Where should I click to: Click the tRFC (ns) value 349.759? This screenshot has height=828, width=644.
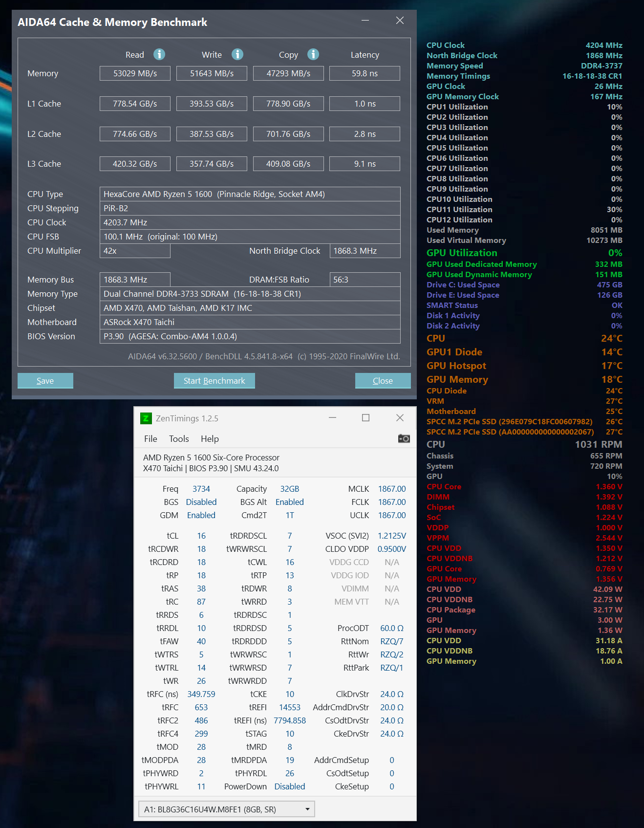201,694
